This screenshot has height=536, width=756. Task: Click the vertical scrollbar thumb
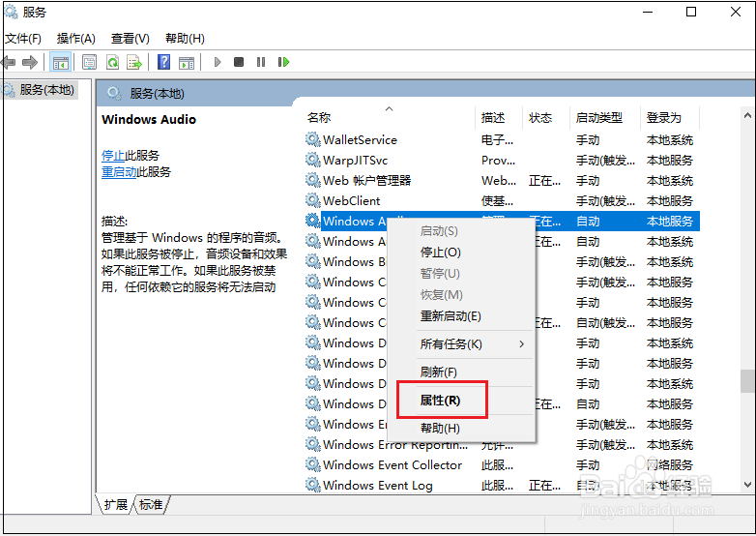click(x=747, y=381)
